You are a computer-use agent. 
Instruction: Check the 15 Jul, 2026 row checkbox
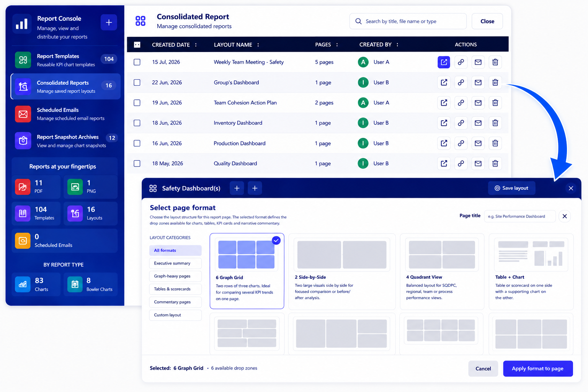click(x=137, y=62)
